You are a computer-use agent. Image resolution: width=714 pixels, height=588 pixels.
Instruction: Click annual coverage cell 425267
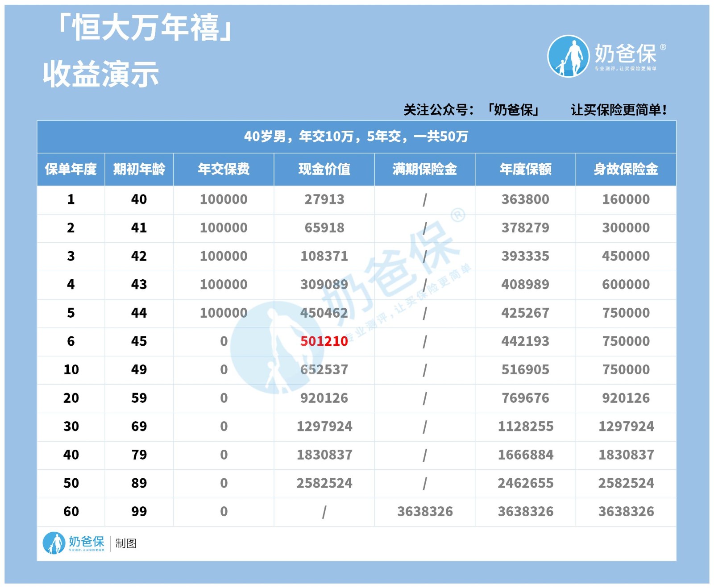pyautogui.click(x=526, y=313)
